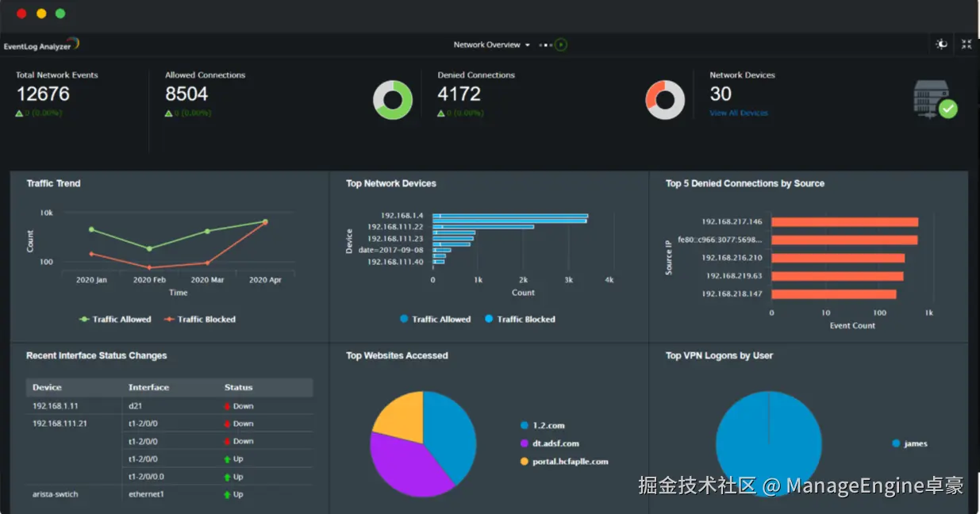Toggle Traffic Allowed legend in Traffic Trend
Viewport: 980px width, 514px height.
coord(115,319)
